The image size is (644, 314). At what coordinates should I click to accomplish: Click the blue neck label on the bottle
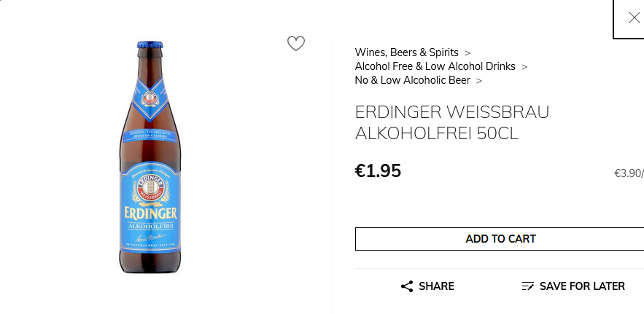[149, 96]
